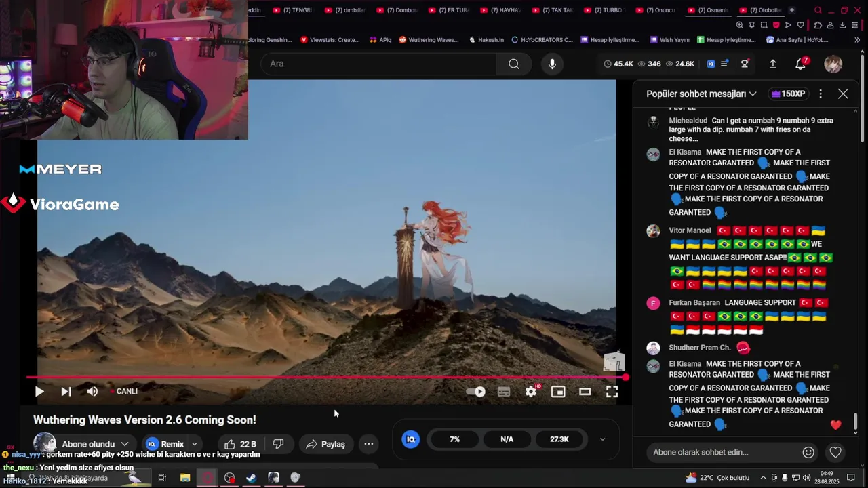
Task: Mute the video volume speaker icon
Action: [x=92, y=391]
